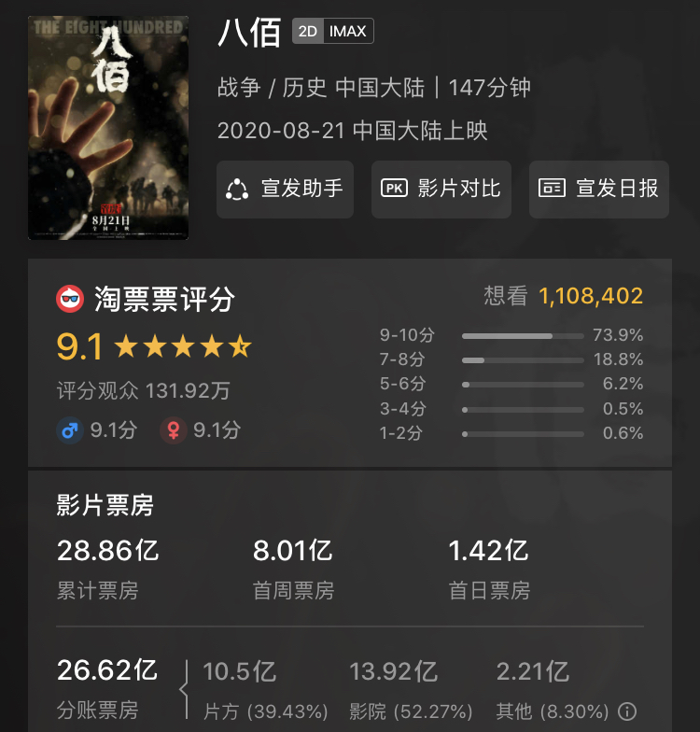Click the 8.01亿 first-week box office figure
700x732 pixels.
click(293, 551)
